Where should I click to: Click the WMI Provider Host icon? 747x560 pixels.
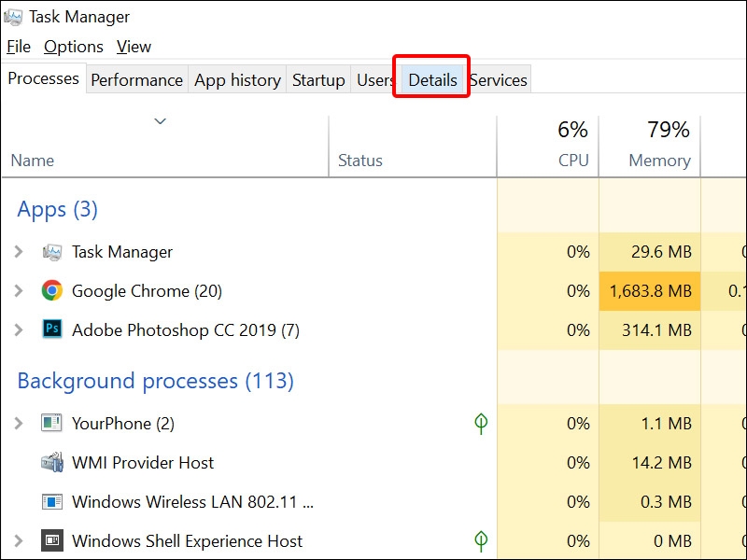tap(52, 463)
